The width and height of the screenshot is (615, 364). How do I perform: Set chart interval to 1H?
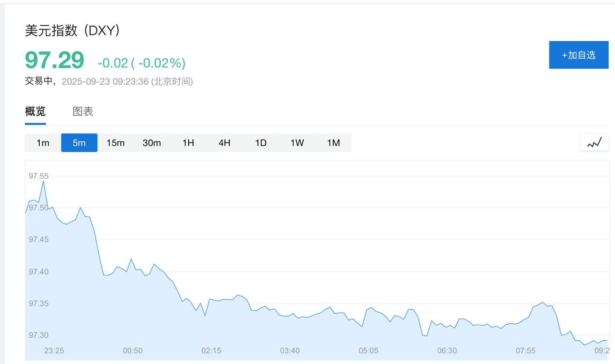(x=188, y=143)
